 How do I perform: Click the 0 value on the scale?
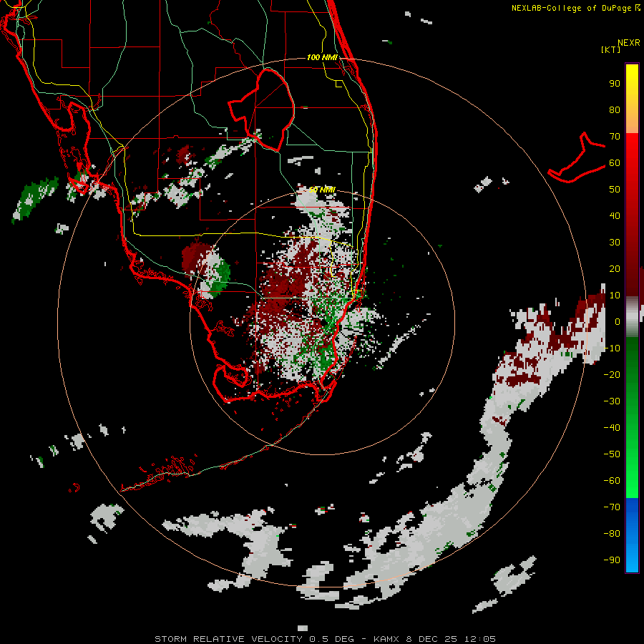(x=618, y=321)
